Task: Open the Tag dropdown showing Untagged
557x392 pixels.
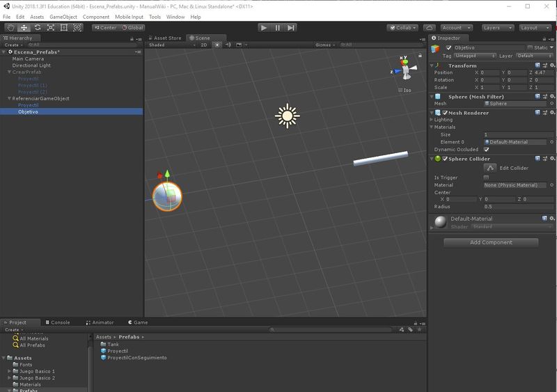Action: 475,56
